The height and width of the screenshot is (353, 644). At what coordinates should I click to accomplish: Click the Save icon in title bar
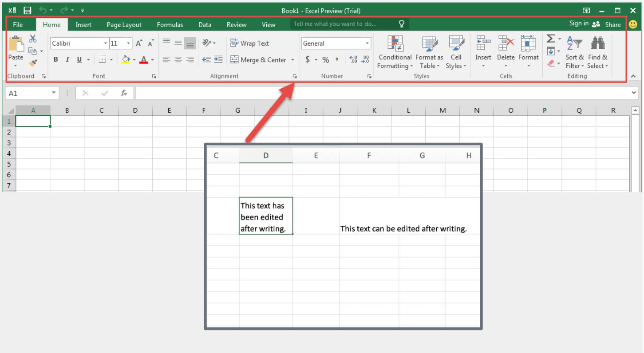click(28, 10)
